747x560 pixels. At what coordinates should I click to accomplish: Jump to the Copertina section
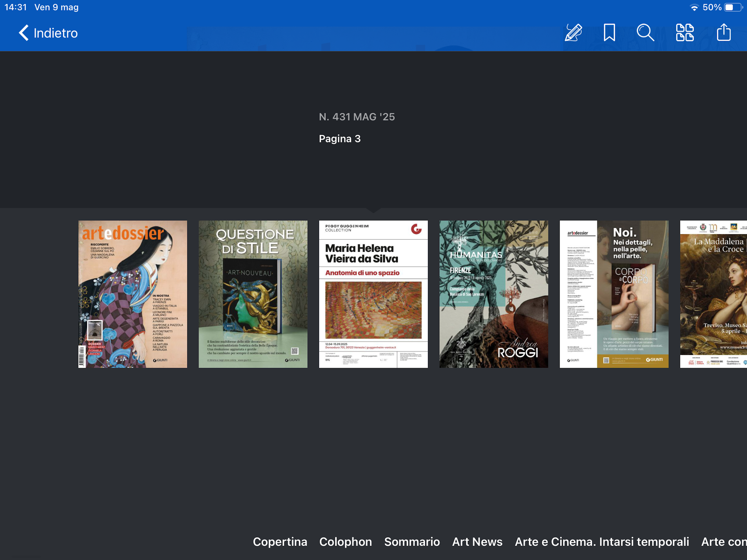pyautogui.click(x=280, y=541)
